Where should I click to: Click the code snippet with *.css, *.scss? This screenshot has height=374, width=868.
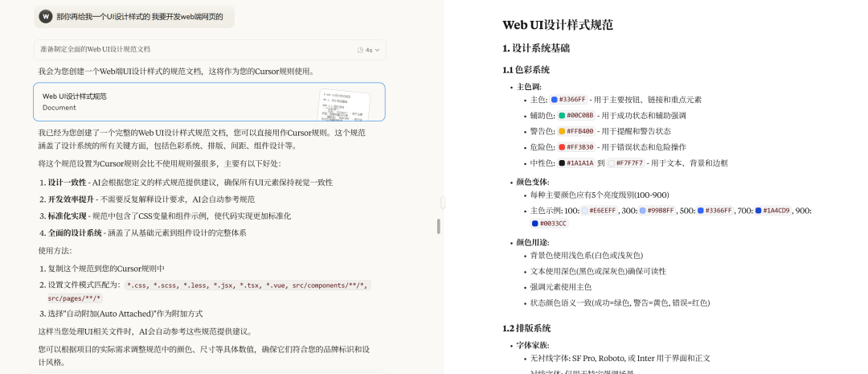(x=248, y=286)
